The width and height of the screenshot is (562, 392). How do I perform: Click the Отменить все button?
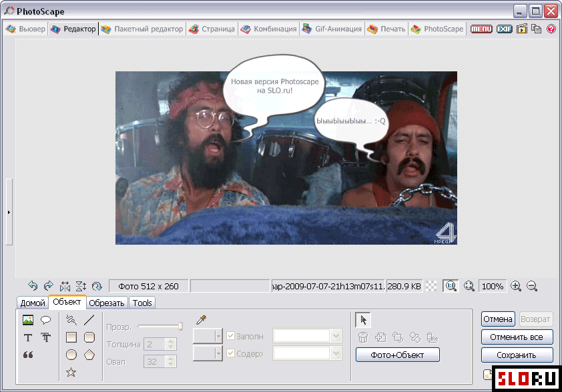(517, 337)
